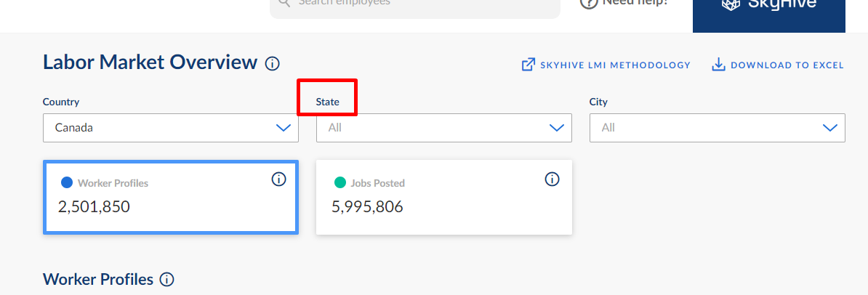The width and height of the screenshot is (868, 295).
Task: Open the Country dropdown showing Canada
Action: [x=171, y=128]
